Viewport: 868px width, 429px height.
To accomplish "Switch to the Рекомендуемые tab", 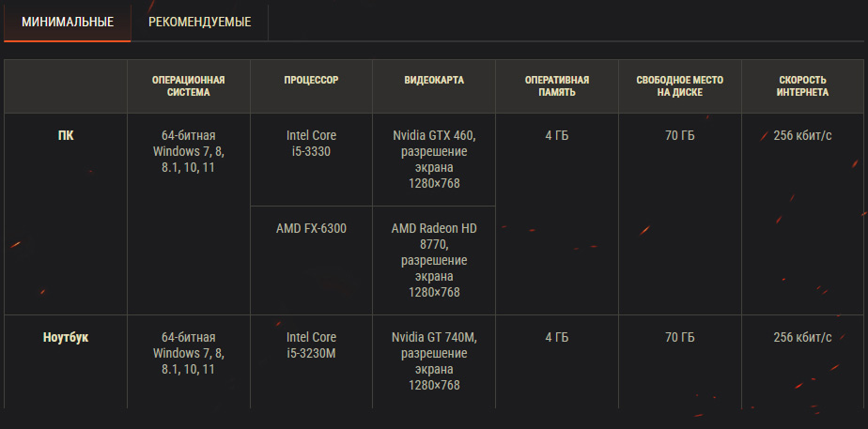I will click(199, 22).
